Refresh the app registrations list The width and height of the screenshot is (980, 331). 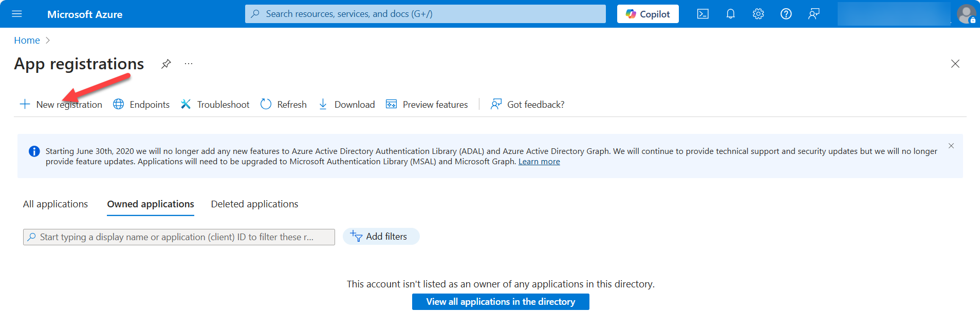(x=284, y=105)
